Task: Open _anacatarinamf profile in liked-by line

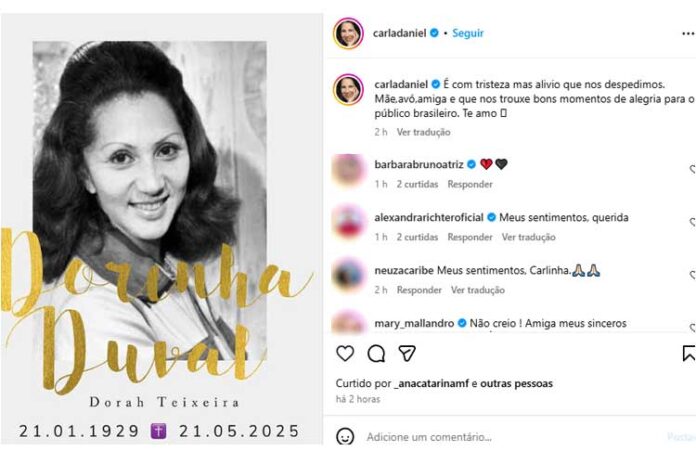Action: click(x=431, y=383)
